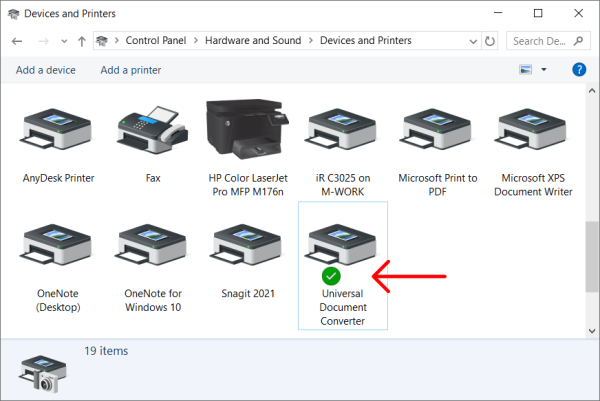Image resolution: width=600 pixels, height=401 pixels.
Task: Click Hardware and Sound in breadcrumb
Action: (255, 41)
